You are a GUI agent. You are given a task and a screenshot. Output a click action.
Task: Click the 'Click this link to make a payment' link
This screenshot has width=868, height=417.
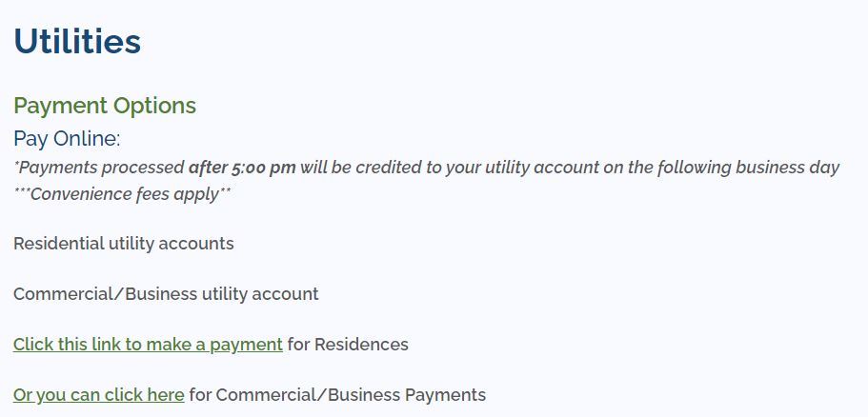pyautogui.click(x=148, y=345)
